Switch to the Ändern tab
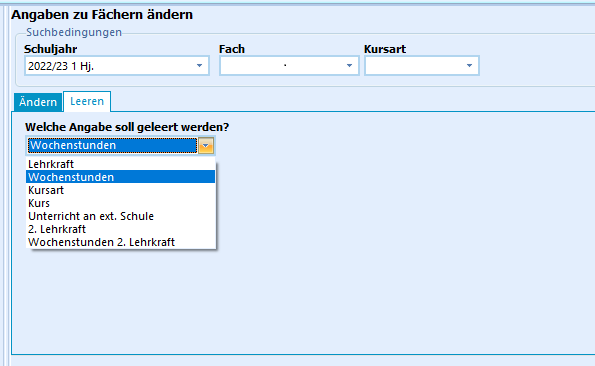This screenshot has height=366, width=595. pos(38,102)
